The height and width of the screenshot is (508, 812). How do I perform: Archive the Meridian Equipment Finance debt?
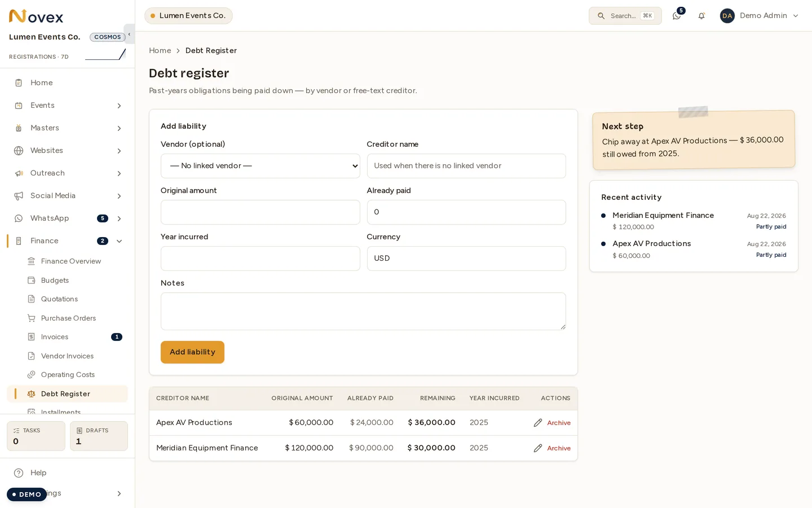click(559, 448)
